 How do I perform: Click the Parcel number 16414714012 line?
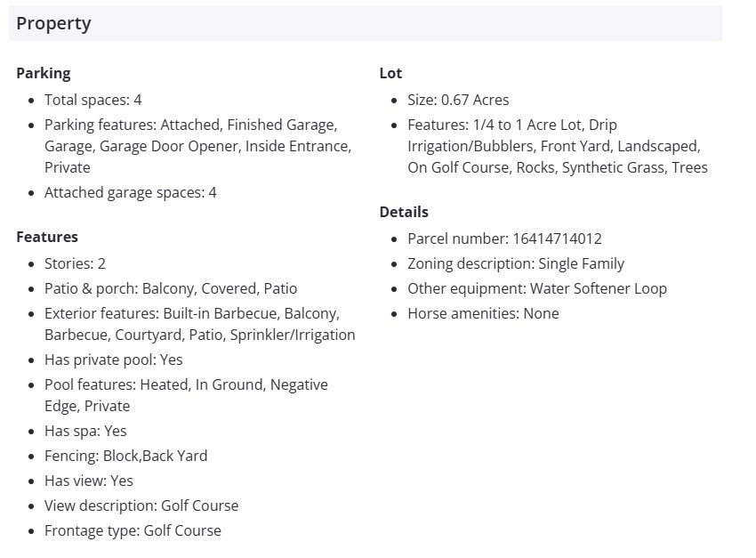[504, 239]
